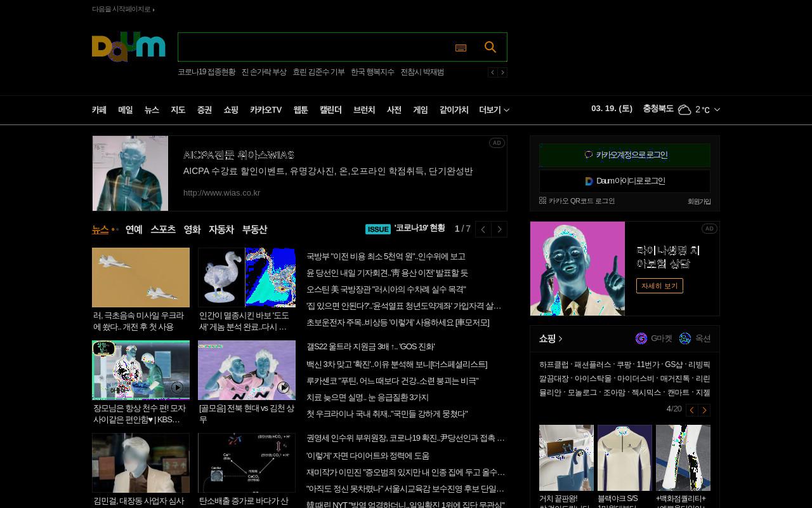Screen dimensions: 812x508
Task: Open headline 이렇게 자면 다이어트와 정력에 도움
Action: click(x=368, y=456)
